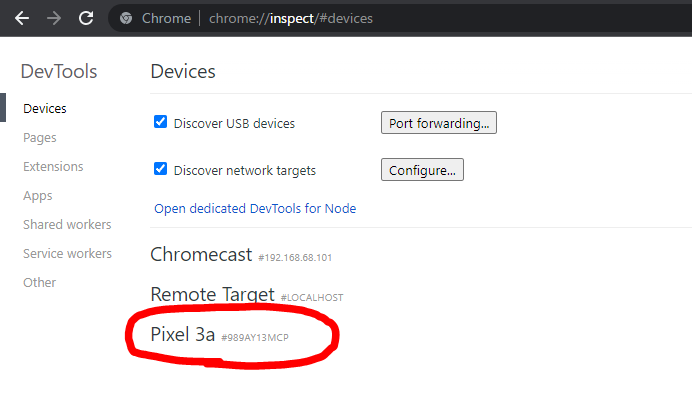692x395 pixels.
Task: Switch to the Pages section
Action: point(40,138)
